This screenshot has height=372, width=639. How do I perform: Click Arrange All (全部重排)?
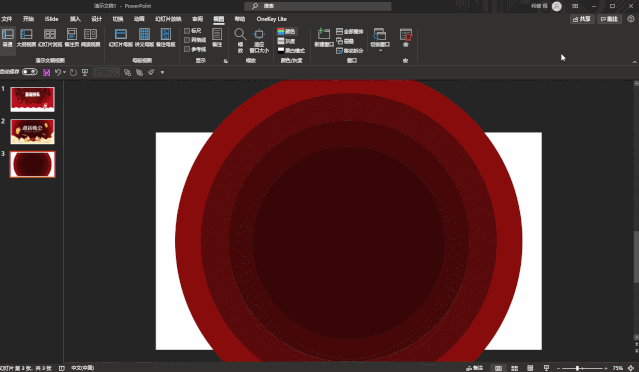(x=350, y=32)
